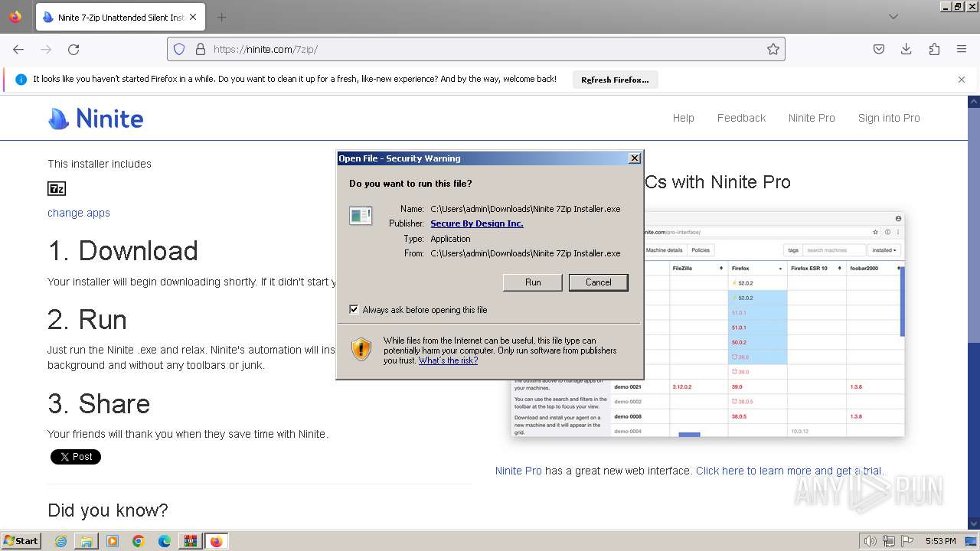Click the volume speaker tray icon
The width and height of the screenshot is (980, 551).
tap(871, 541)
